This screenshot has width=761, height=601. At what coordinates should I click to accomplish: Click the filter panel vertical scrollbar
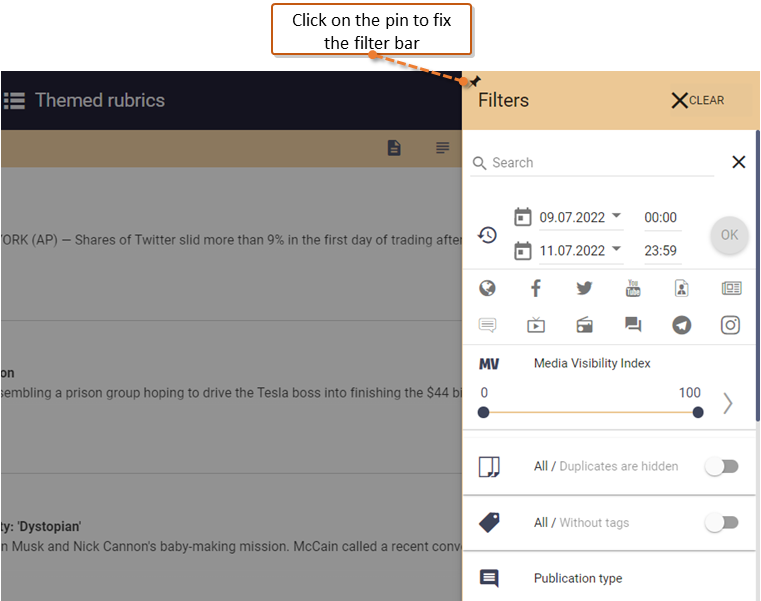click(757, 276)
